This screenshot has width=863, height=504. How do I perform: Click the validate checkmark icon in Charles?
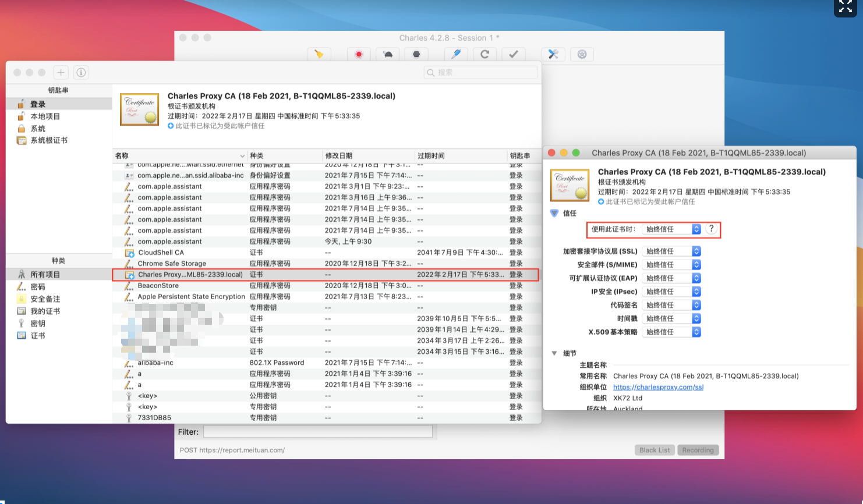[x=513, y=54]
